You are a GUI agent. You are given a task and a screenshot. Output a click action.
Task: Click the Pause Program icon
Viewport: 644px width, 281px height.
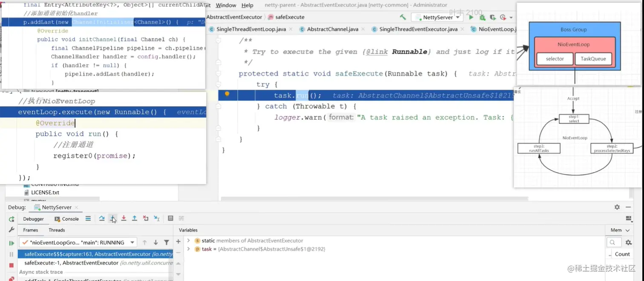[x=11, y=254]
